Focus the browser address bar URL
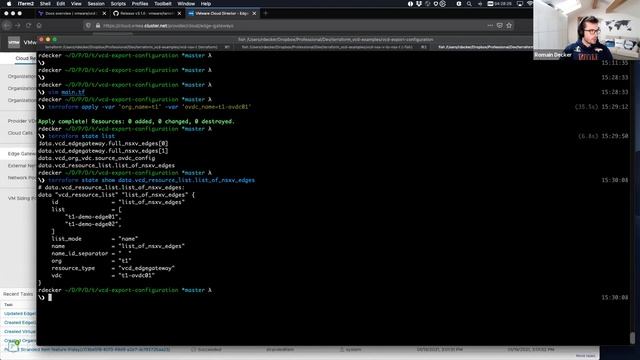Screen dimensions: 640x360 [x=168, y=26]
